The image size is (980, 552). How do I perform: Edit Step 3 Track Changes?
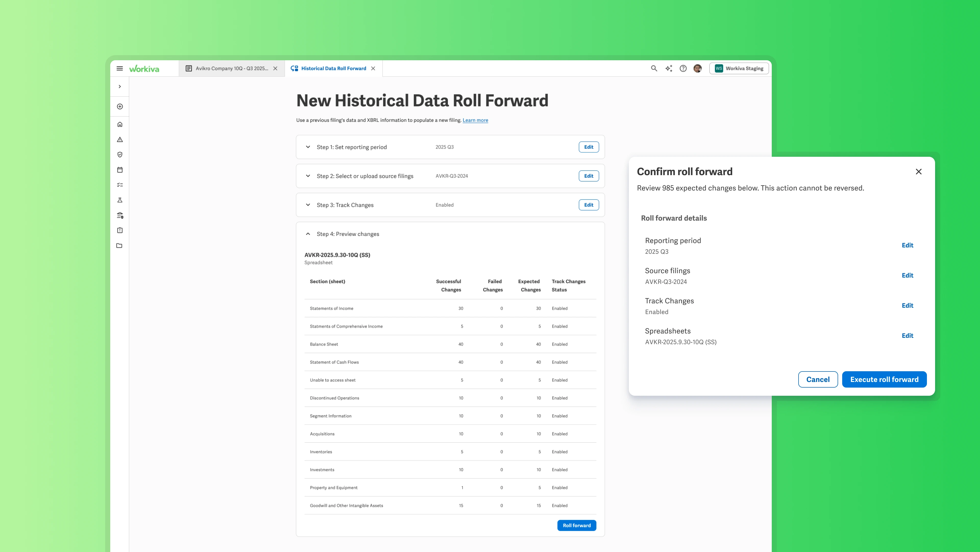point(589,205)
